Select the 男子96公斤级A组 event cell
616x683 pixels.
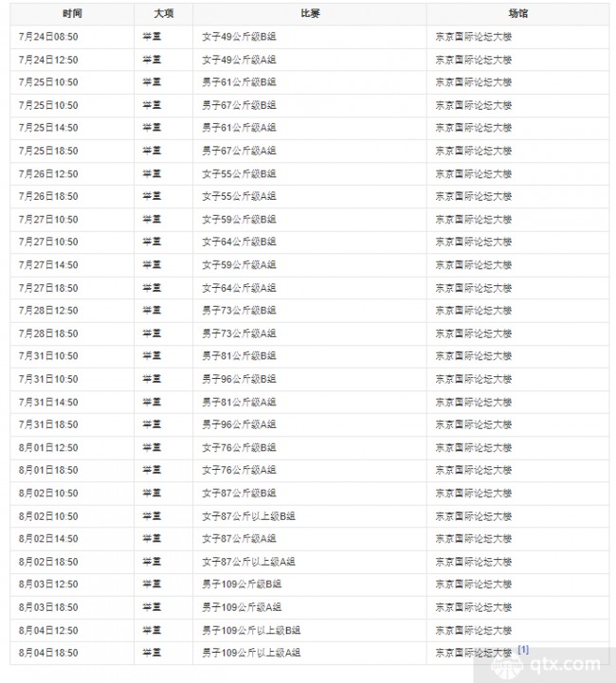(x=310, y=424)
